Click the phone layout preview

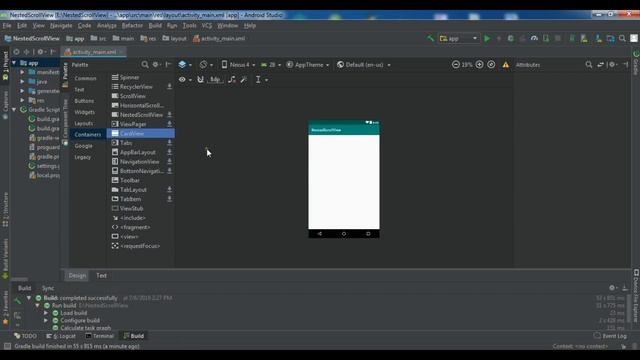pos(344,179)
